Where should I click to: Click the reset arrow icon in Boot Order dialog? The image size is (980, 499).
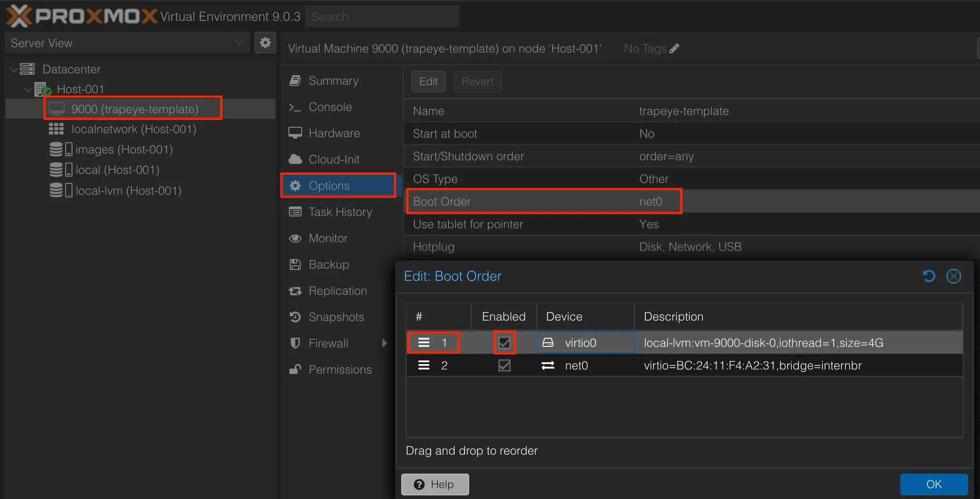(929, 276)
